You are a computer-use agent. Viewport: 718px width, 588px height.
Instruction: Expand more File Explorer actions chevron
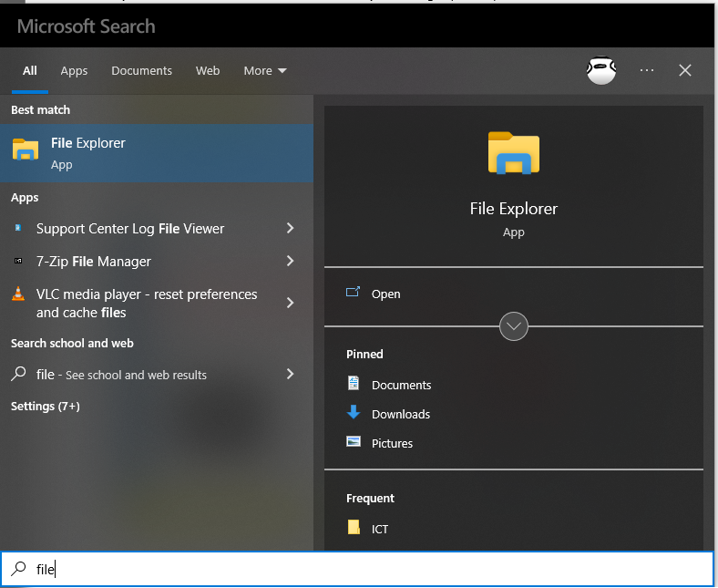point(513,326)
